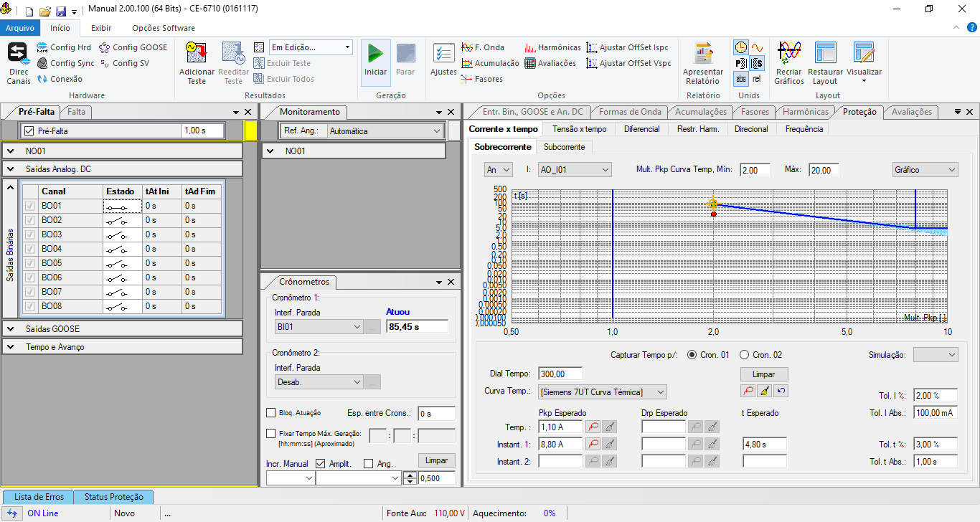
Task: Click Recriar Gráficos
Action: pyautogui.click(x=789, y=63)
